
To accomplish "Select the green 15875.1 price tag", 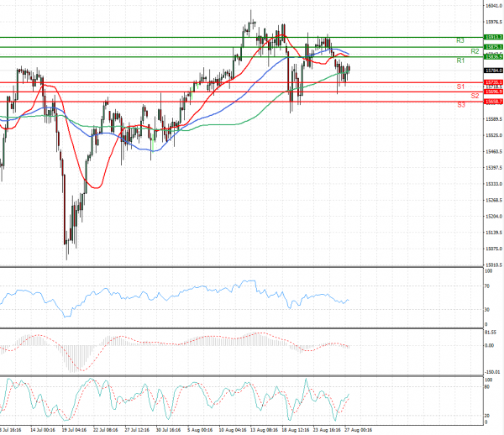I will 493,47.
